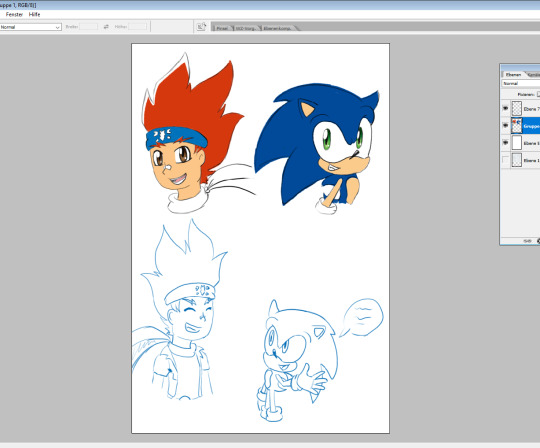Click the Höhe input field
This screenshot has height=448, width=540.
137,27
